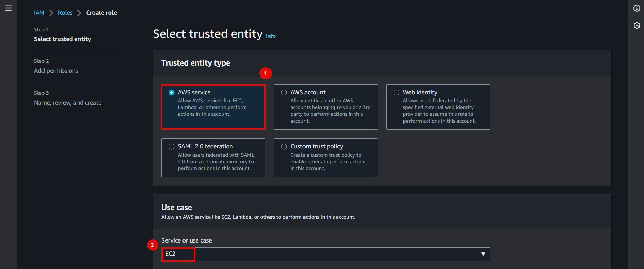Click the Service or use case label

click(x=187, y=240)
